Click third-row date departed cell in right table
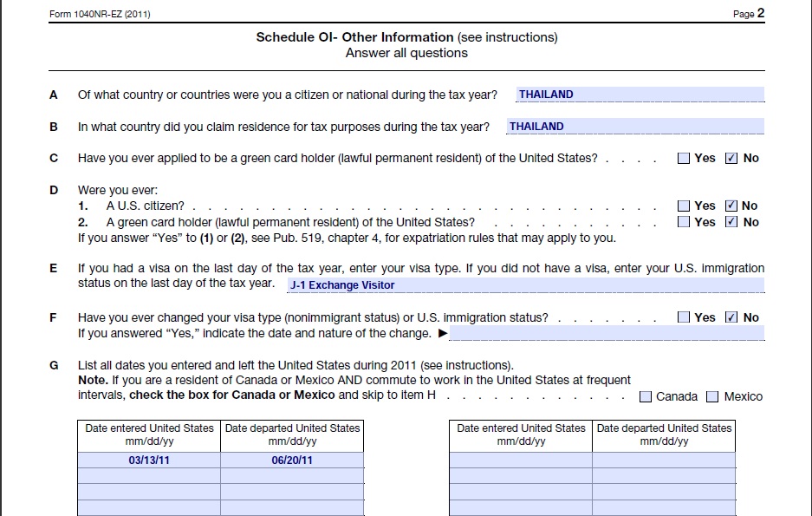The image size is (812, 516). pos(664,493)
